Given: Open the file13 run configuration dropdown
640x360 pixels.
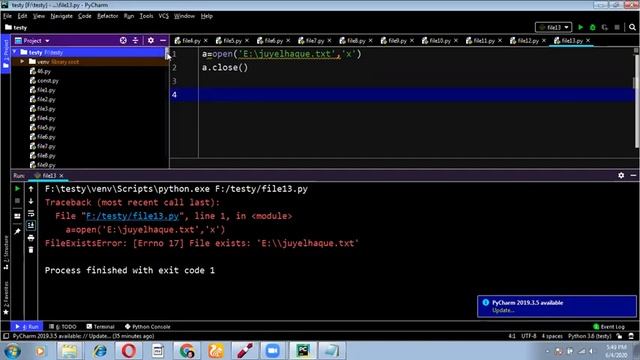Looking at the screenshot, I should coord(553,27).
